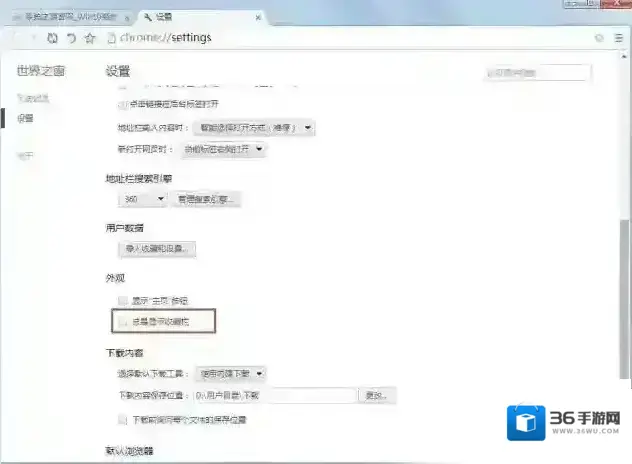The image size is (632, 464).
Task: Click the settings search box
Action: [537, 73]
